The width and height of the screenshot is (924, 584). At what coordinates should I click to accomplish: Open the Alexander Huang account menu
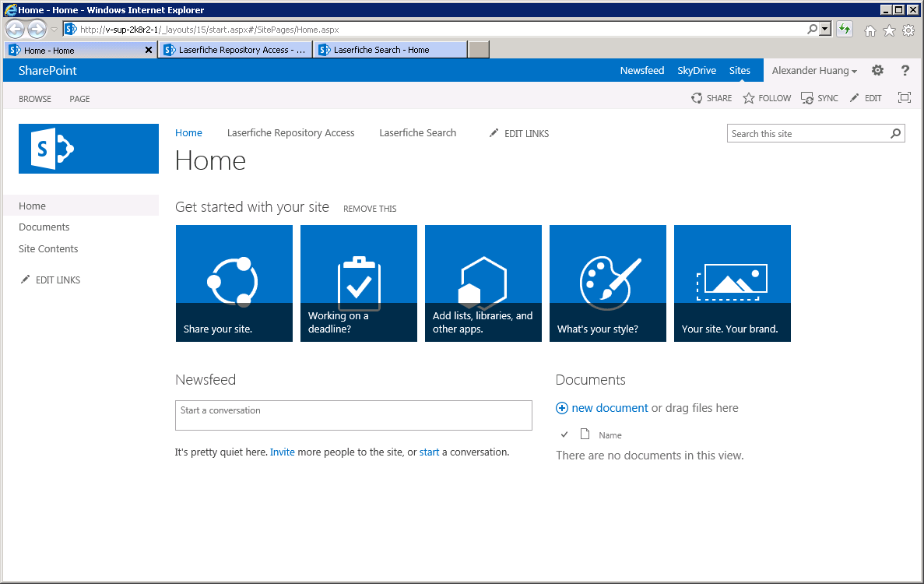point(814,70)
